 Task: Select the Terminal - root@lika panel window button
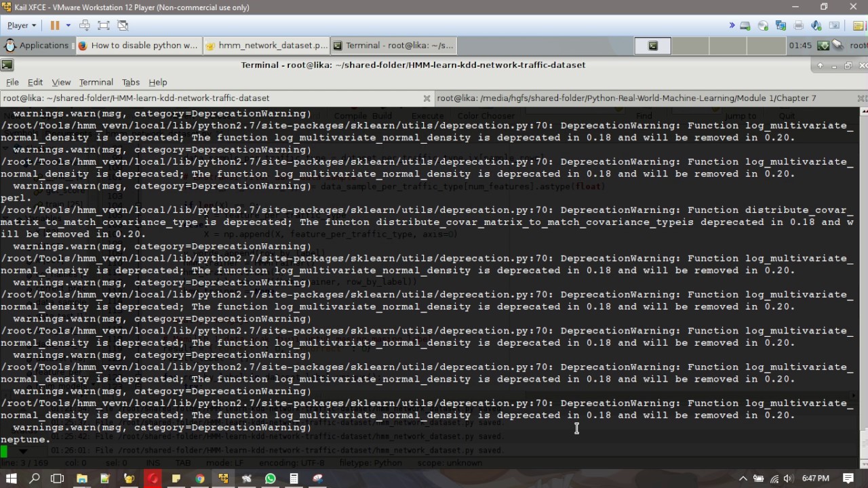click(x=393, y=45)
